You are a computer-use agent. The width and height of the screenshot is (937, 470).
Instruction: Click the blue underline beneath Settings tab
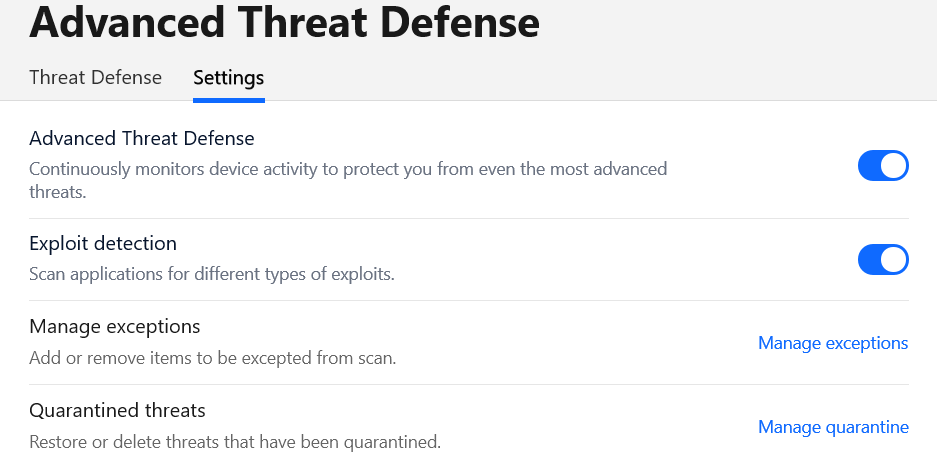click(229, 100)
